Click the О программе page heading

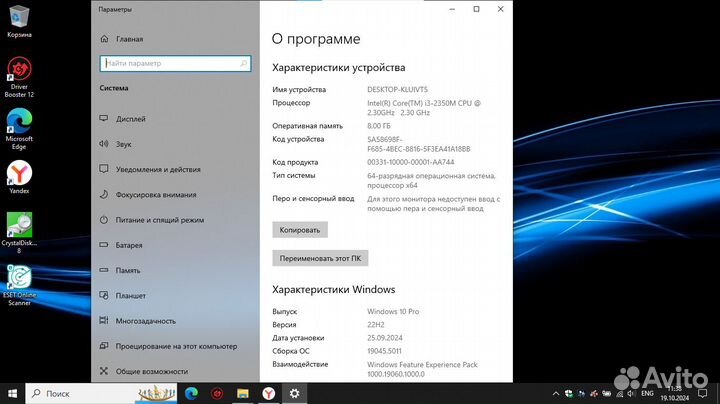(316, 39)
